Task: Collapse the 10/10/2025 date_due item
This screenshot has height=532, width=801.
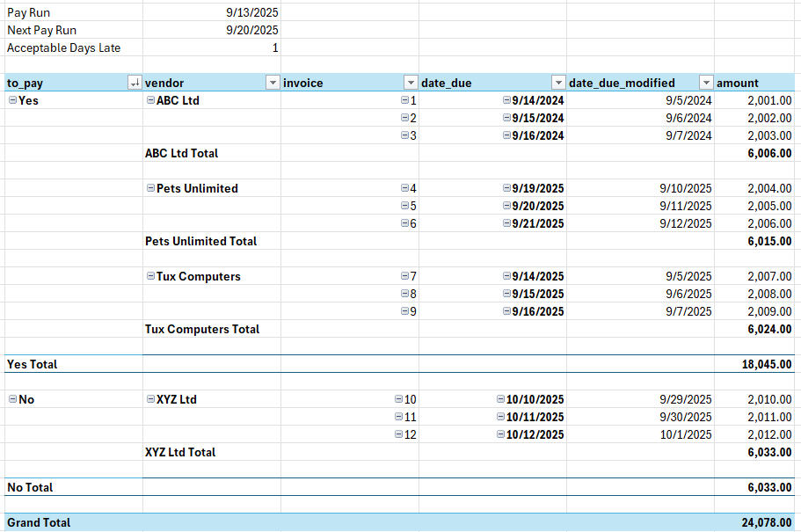Action: point(500,399)
